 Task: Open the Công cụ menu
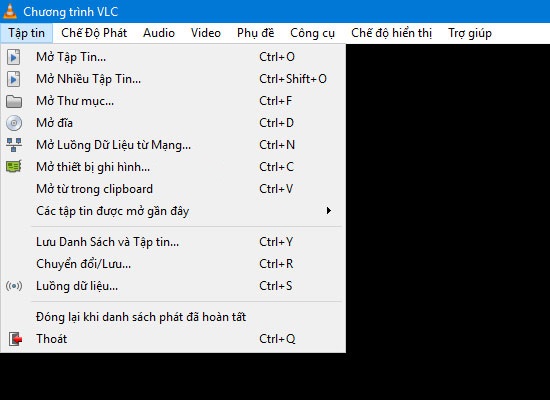click(313, 33)
